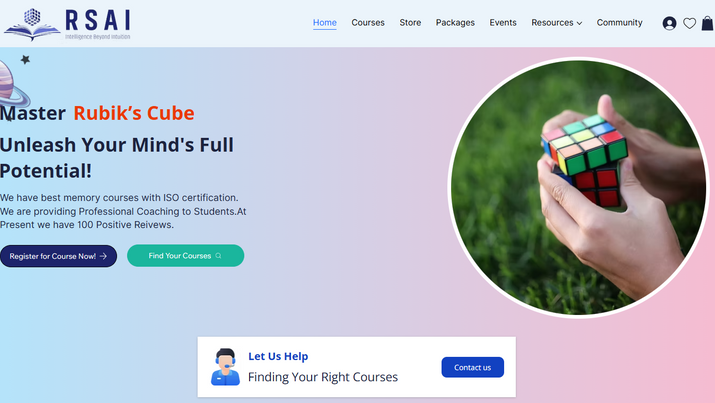Image resolution: width=715 pixels, height=403 pixels.
Task: Open the wishlist heart icon
Action: coord(689,23)
